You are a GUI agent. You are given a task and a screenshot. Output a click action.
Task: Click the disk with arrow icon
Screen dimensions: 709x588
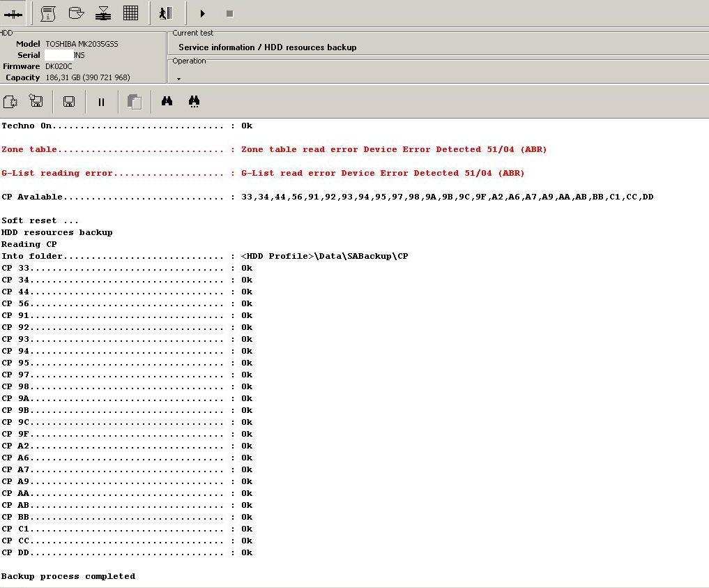point(76,13)
